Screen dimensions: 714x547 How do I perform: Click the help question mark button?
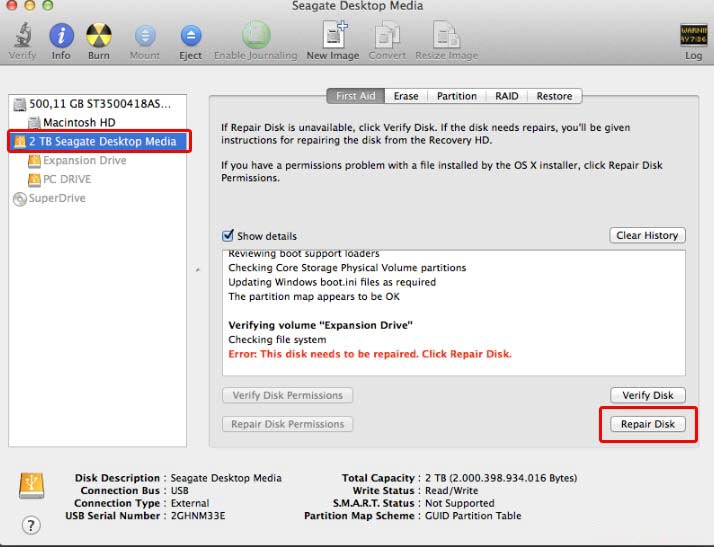[x=31, y=525]
